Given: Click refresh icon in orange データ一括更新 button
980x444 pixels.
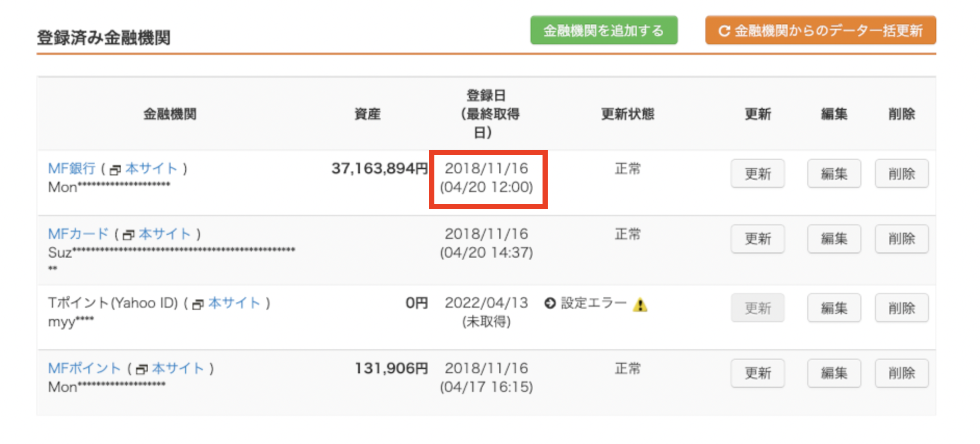Looking at the screenshot, I should (724, 31).
